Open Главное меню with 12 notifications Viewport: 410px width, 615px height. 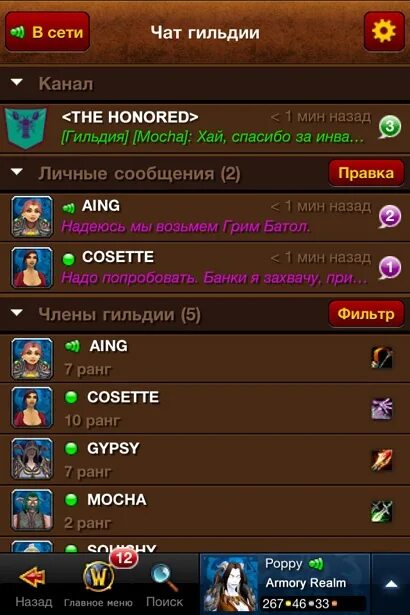click(x=98, y=583)
